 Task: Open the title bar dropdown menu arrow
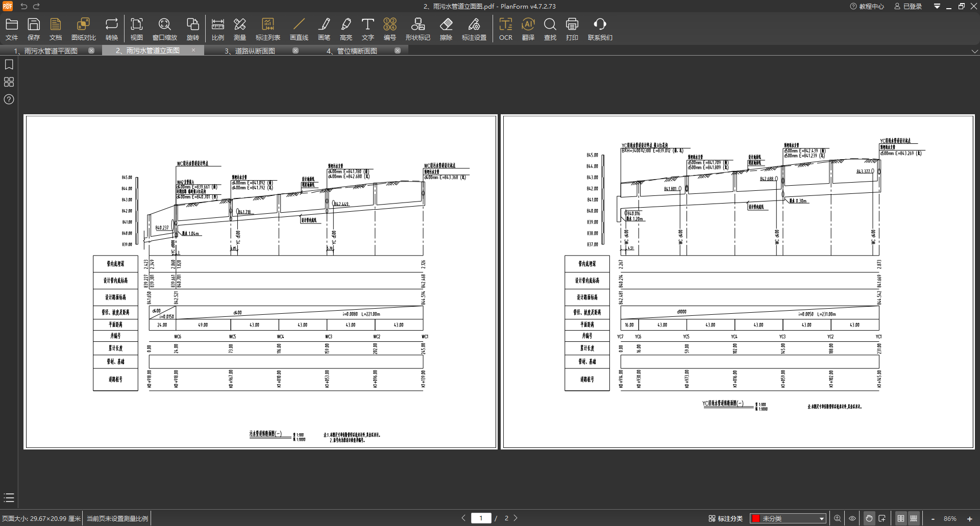(937, 6)
